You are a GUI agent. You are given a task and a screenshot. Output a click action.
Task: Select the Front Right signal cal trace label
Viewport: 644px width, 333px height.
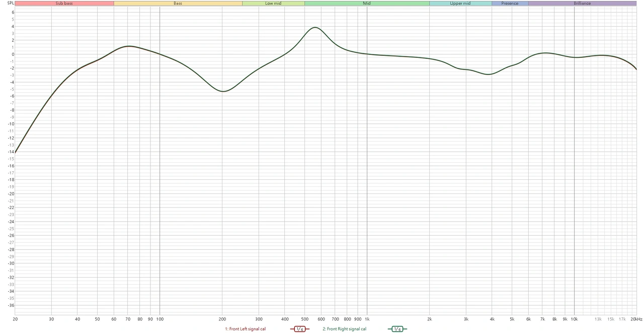tap(345, 329)
